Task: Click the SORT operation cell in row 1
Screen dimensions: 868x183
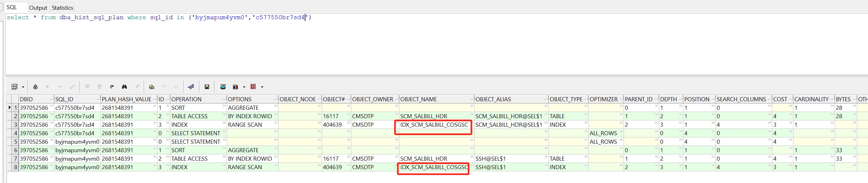Action: tap(198, 108)
